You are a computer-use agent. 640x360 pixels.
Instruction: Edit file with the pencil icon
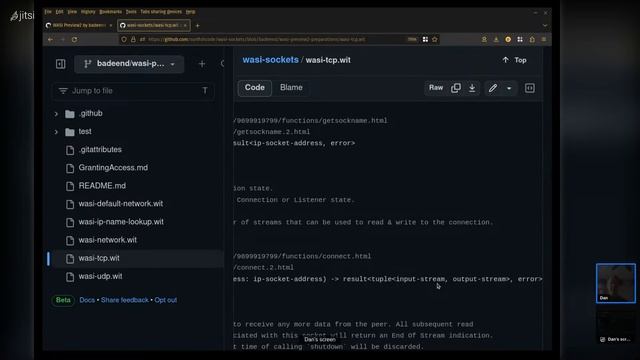coord(493,88)
